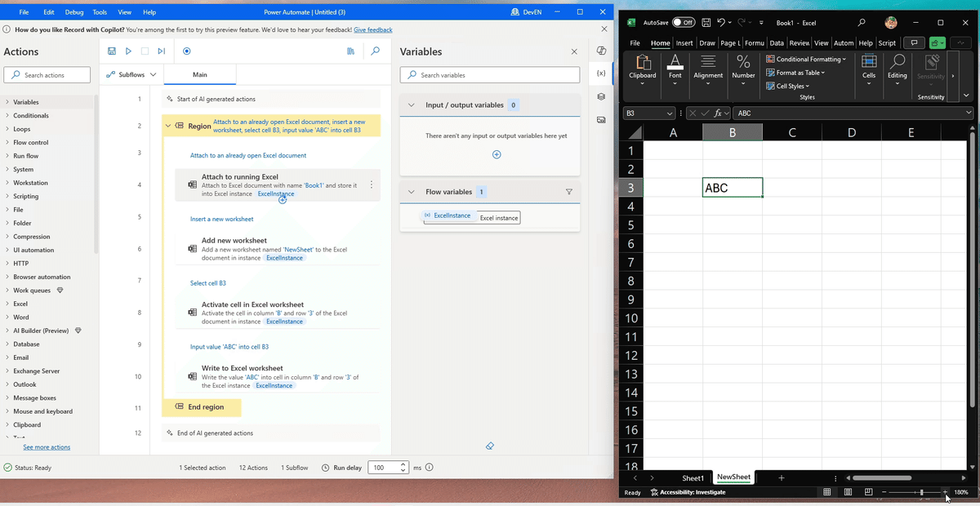Viewport: 980px width, 506px height.
Task: Click the Search variables field
Action: pyautogui.click(x=490, y=75)
